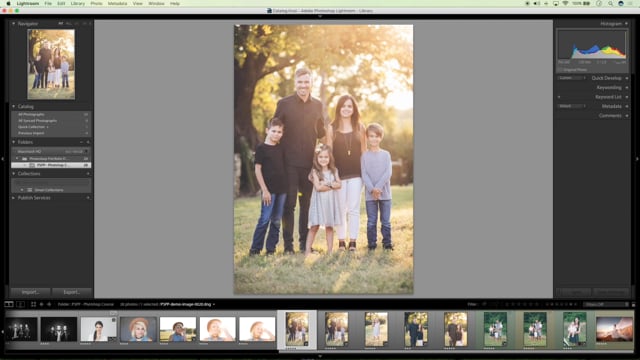
Task: Click the Apple menu icon
Action: 8,3
